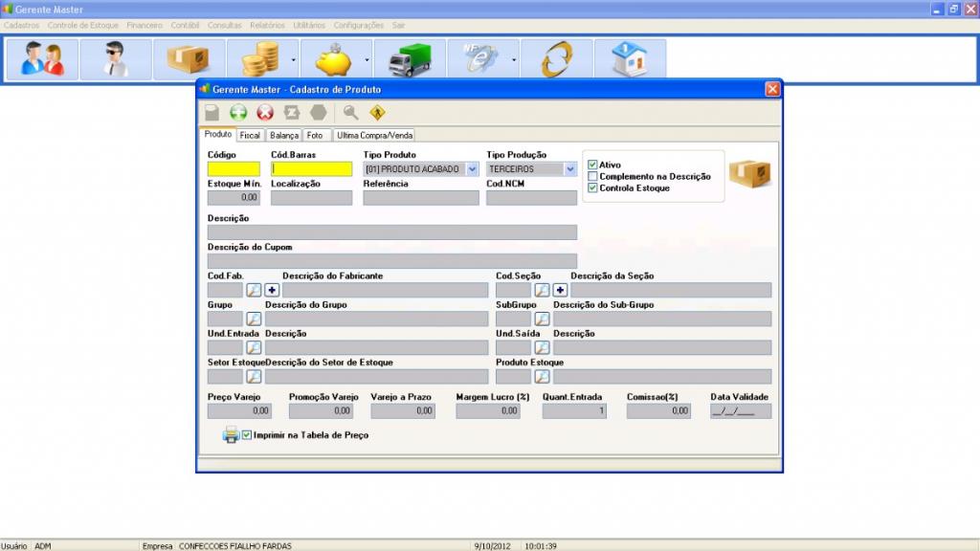The image size is (980, 551).
Task: Uncheck the Ativo checkbox
Action: [x=592, y=165]
